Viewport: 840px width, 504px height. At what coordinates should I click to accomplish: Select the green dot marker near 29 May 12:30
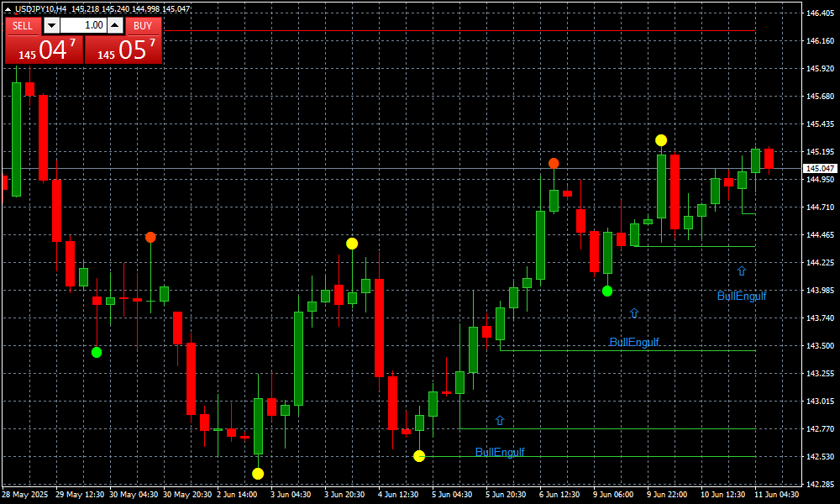click(x=97, y=352)
